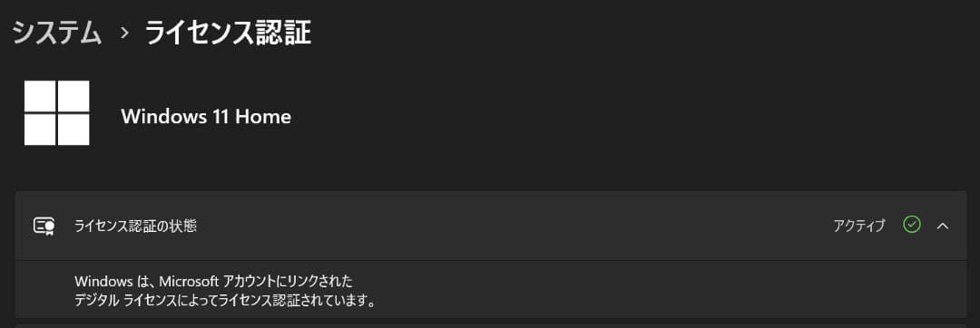The width and height of the screenshot is (980, 328).
Task: Click the デジタル ライセンス description line
Action: click(226, 302)
